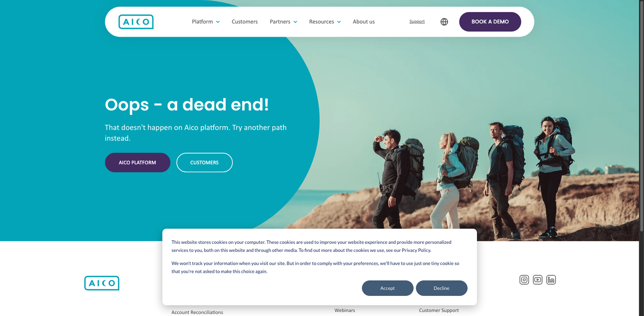Viewport: 644px width, 316px height.
Task: Click the Aico Platform button
Action: [x=137, y=162]
